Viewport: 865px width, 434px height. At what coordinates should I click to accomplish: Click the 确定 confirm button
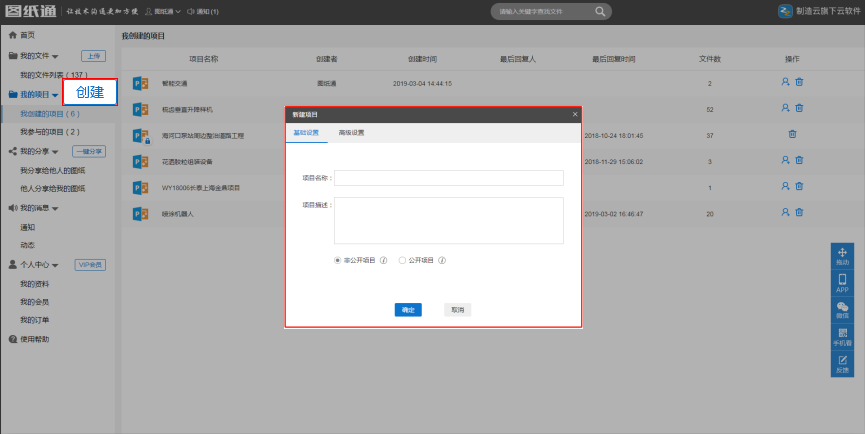point(408,310)
